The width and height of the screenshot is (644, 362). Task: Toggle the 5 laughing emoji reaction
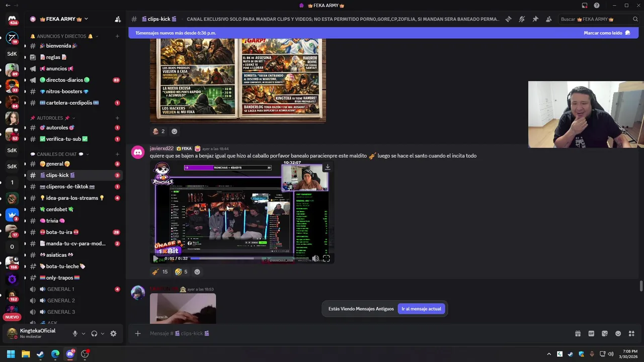click(181, 272)
